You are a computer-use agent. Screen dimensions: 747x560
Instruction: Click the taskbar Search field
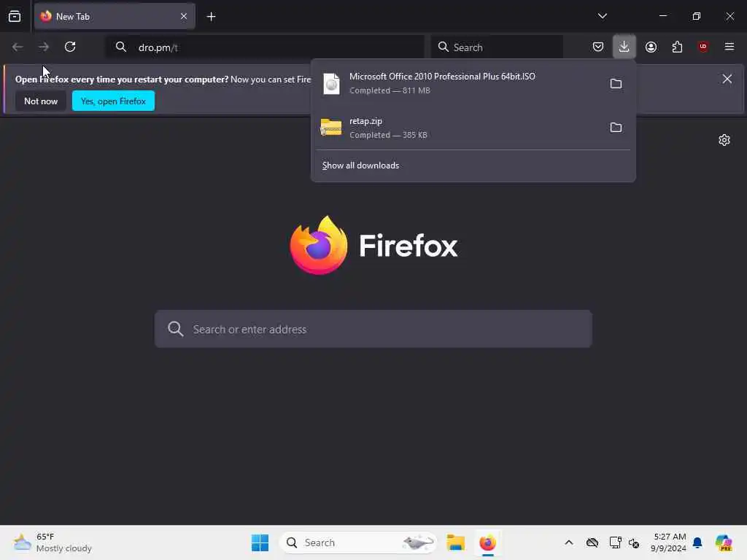tap(358, 542)
